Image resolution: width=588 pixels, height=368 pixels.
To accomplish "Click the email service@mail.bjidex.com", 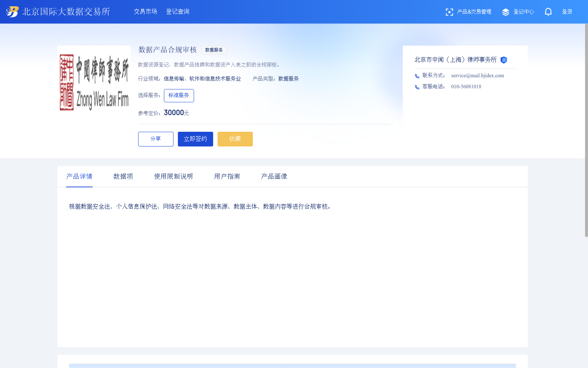I will (478, 76).
